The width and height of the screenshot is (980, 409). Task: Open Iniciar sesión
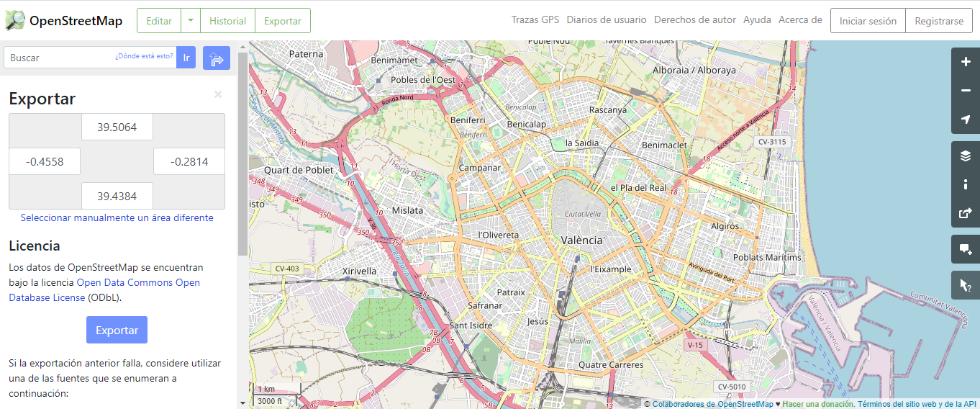point(868,21)
